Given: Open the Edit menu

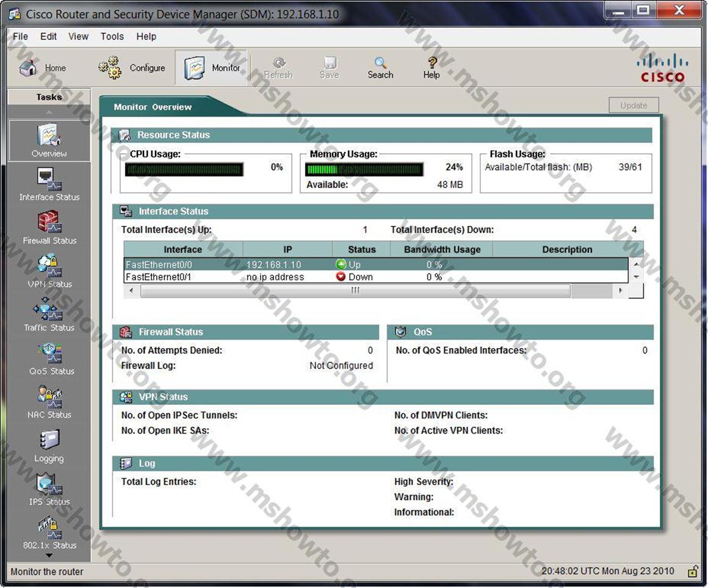Looking at the screenshot, I should (48, 37).
